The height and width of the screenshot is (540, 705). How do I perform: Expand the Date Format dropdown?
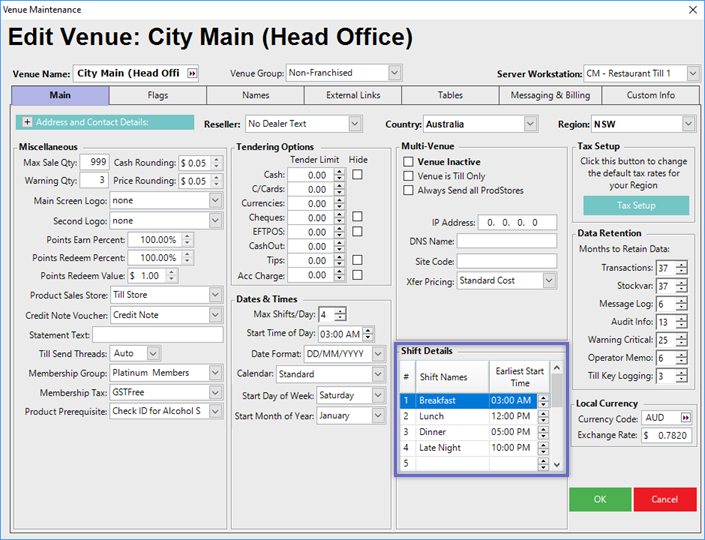pos(378,354)
